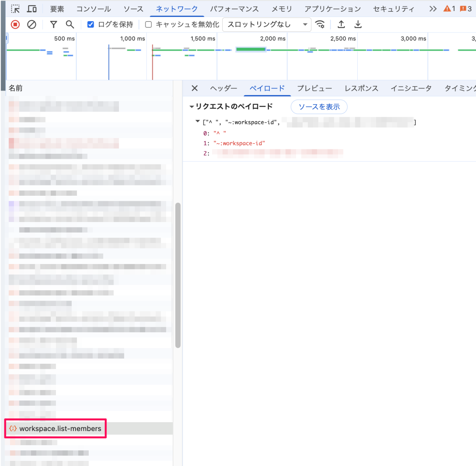Screen dimensions: 476x466
Task: Import HAR file with upload icon
Action: 341,24
